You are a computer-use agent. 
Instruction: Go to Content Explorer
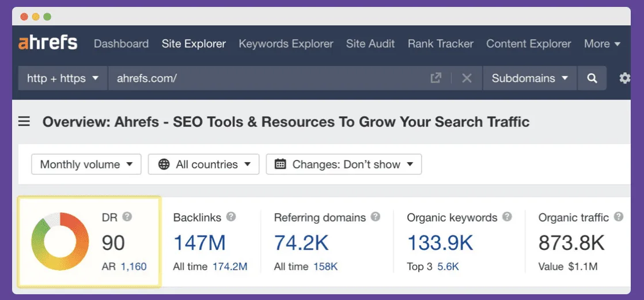pyautogui.click(x=529, y=44)
